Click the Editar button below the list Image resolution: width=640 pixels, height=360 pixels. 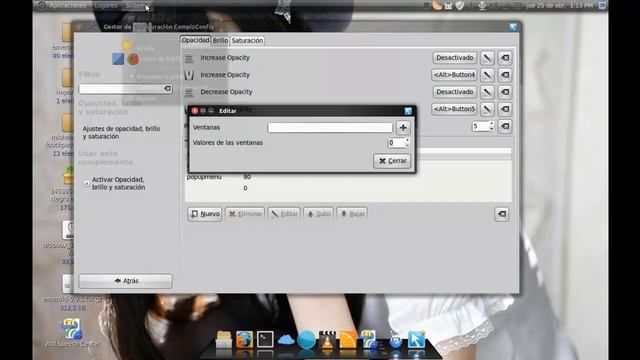[284, 214]
